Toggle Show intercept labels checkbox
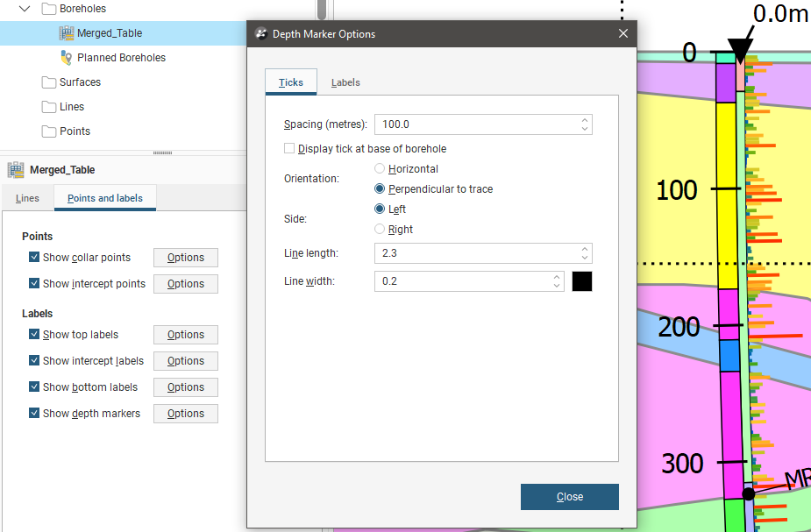 pos(34,360)
